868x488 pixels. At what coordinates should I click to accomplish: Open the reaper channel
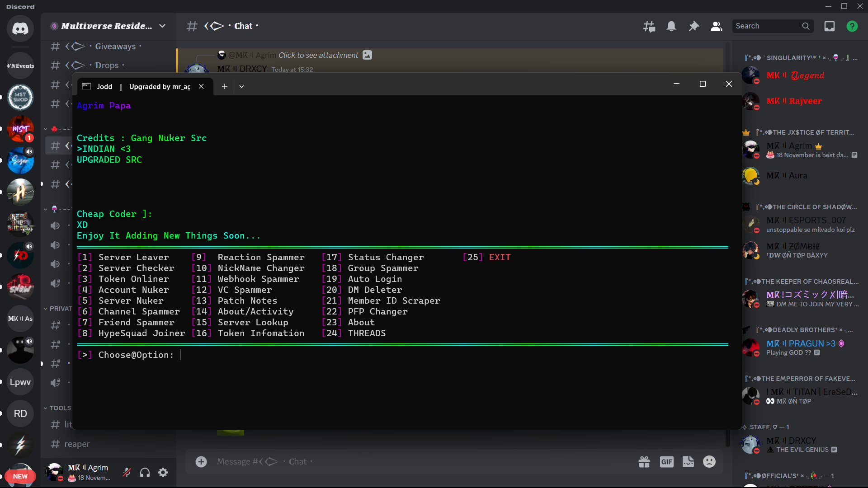(77, 444)
